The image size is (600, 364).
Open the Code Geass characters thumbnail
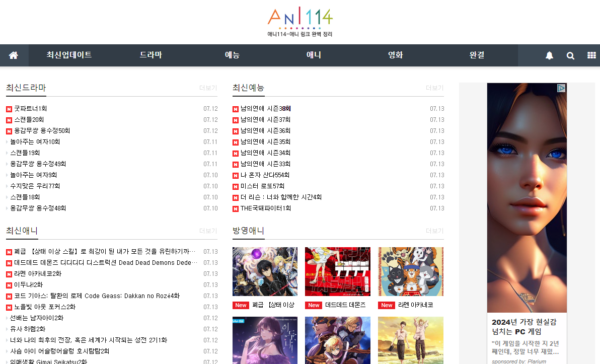[x=338, y=340]
